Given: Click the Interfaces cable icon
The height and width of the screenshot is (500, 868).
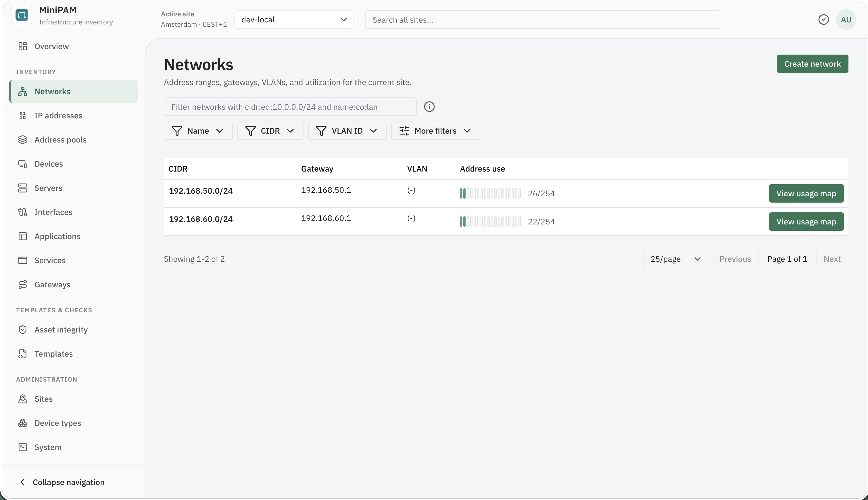Looking at the screenshot, I should coord(23,212).
